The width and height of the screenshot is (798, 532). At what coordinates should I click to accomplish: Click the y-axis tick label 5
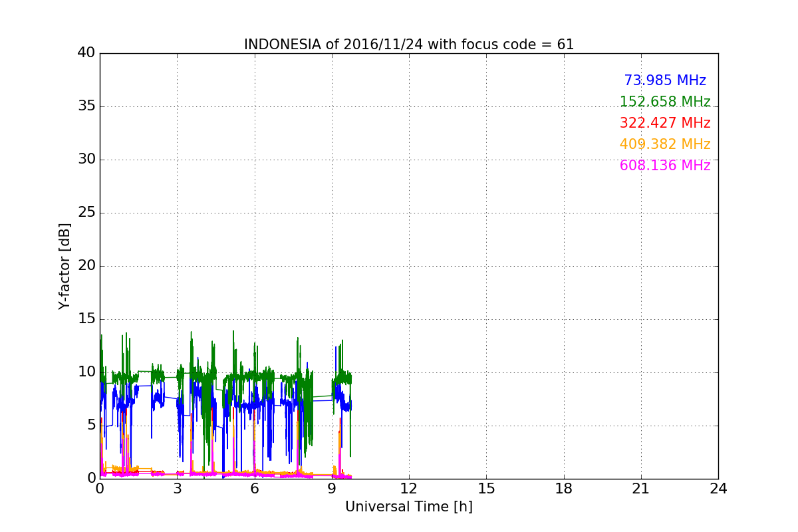(x=91, y=425)
